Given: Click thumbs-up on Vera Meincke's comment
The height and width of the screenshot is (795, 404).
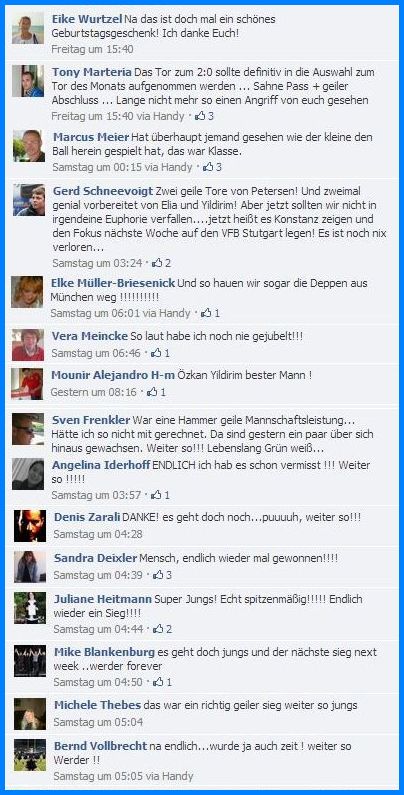Looking at the screenshot, I should [x=156, y=352].
